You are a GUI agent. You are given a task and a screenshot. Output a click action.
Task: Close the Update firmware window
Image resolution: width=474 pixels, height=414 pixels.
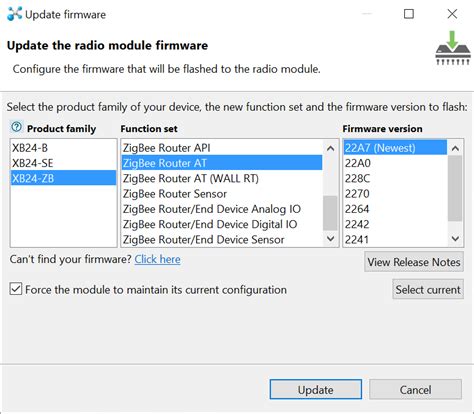click(x=452, y=14)
